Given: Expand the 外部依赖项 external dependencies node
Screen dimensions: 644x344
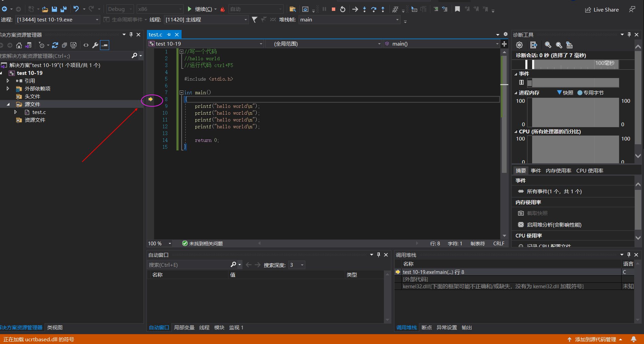Looking at the screenshot, I should click(x=8, y=88).
